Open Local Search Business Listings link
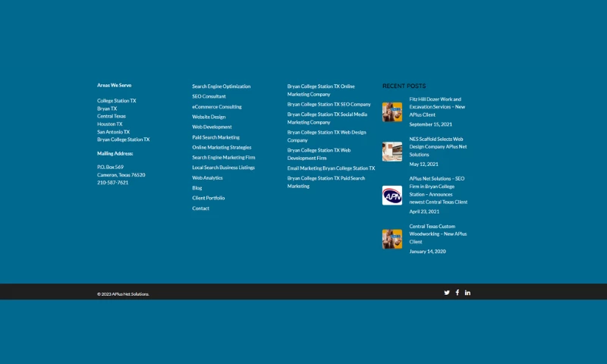Screen dimensions: 607x364 (x=223, y=168)
